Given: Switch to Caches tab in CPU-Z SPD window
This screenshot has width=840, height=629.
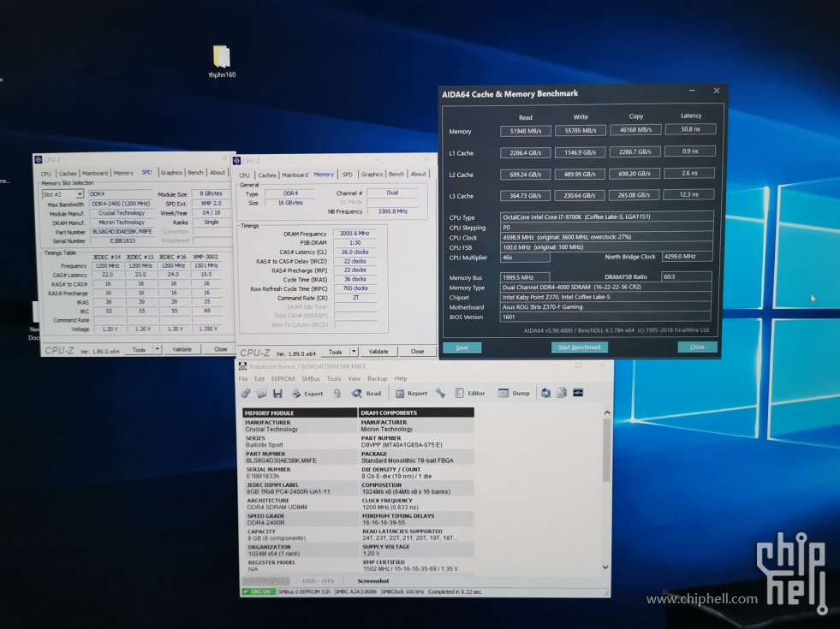Looking at the screenshot, I should tap(68, 174).
